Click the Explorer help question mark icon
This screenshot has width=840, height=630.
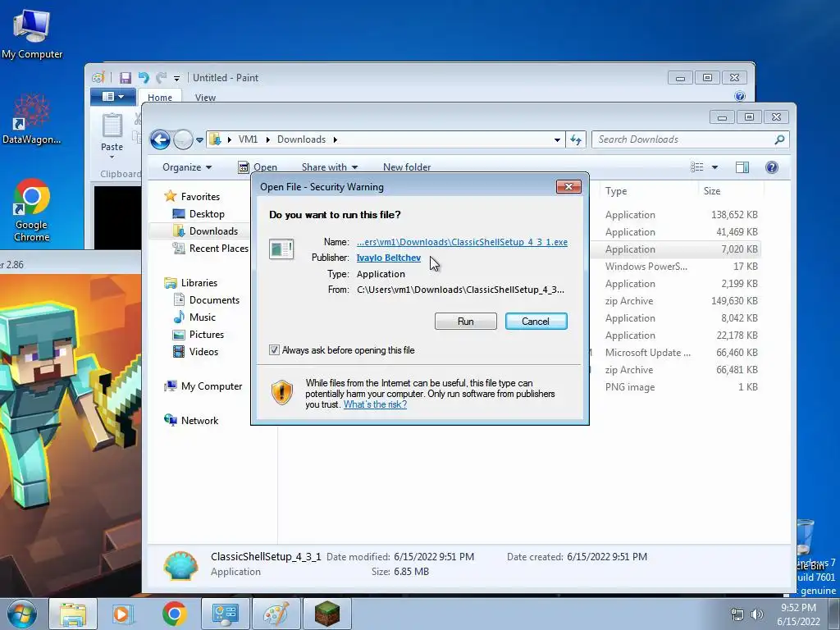[771, 167]
